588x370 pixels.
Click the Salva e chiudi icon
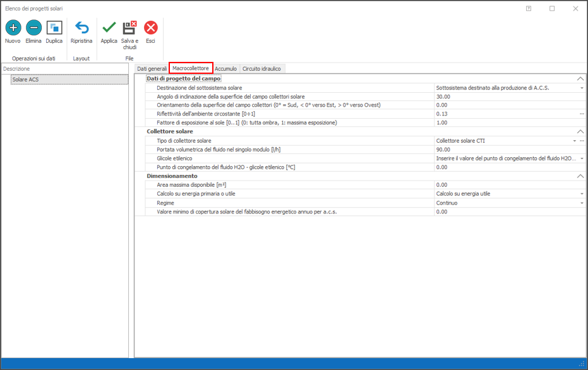click(129, 28)
